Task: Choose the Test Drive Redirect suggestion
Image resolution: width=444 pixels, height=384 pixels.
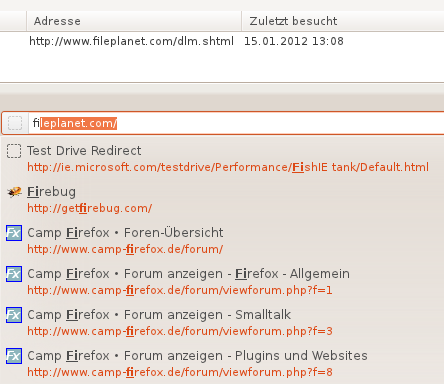Action: 222,159
